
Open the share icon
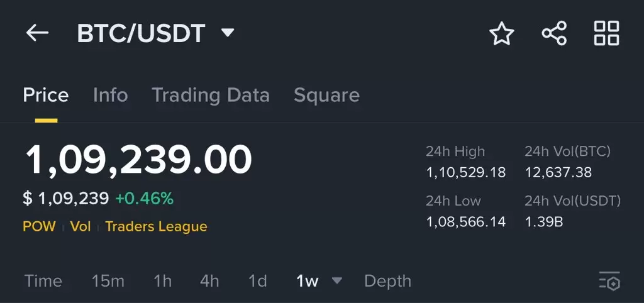(x=554, y=33)
